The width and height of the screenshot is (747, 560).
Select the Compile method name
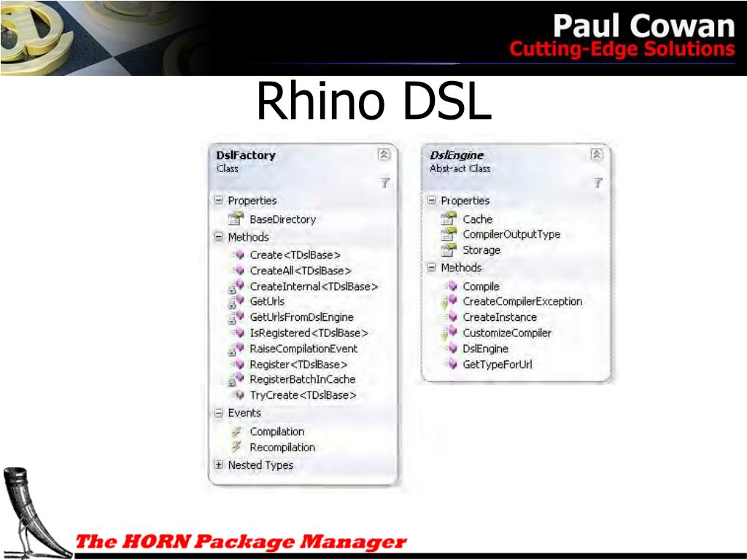click(x=481, y=287)
